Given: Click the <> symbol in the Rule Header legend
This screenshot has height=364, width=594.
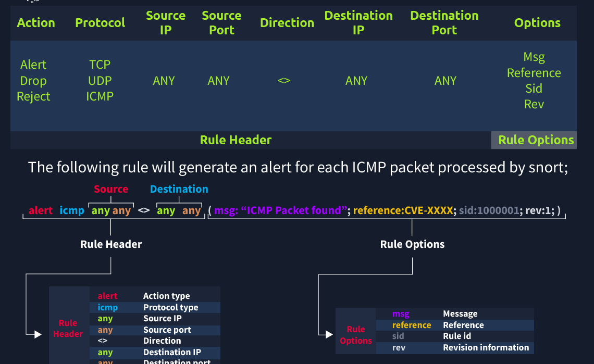Looking at the screenshot, I should tap(103, 341).
